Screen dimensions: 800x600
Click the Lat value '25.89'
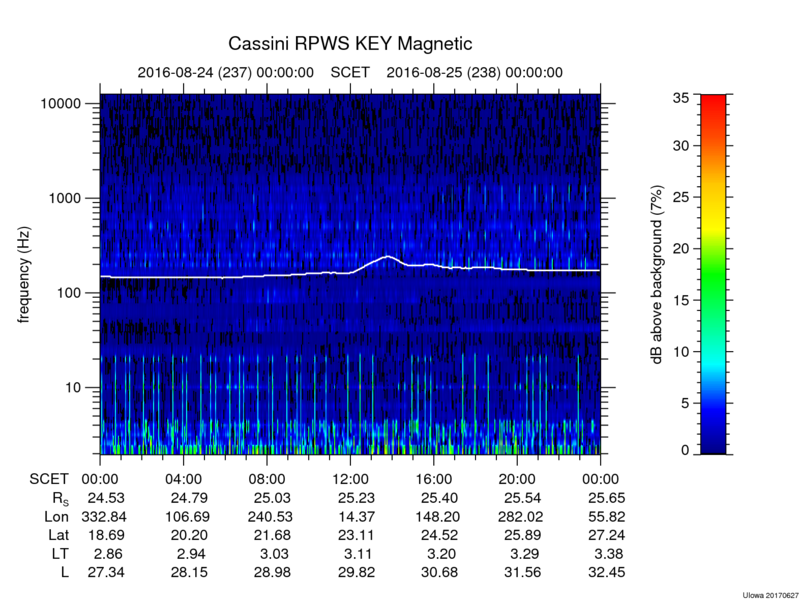pos(523,535)
